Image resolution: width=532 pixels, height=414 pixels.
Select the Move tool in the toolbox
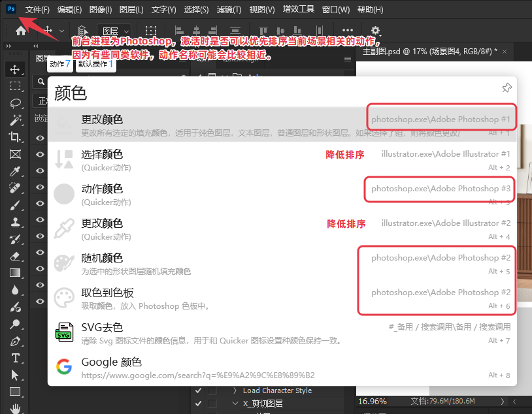click(15, 69)
